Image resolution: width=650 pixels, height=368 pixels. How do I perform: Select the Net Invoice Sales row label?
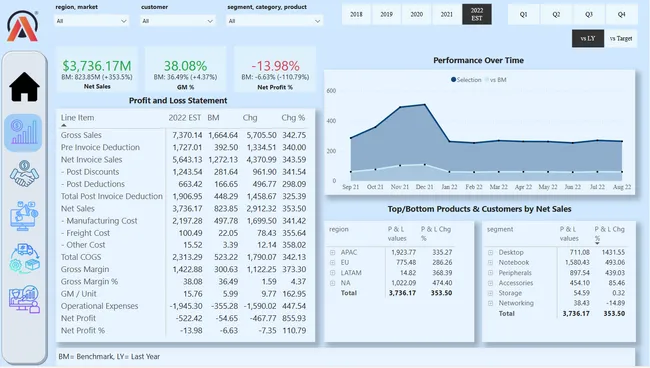click(92, 160)
